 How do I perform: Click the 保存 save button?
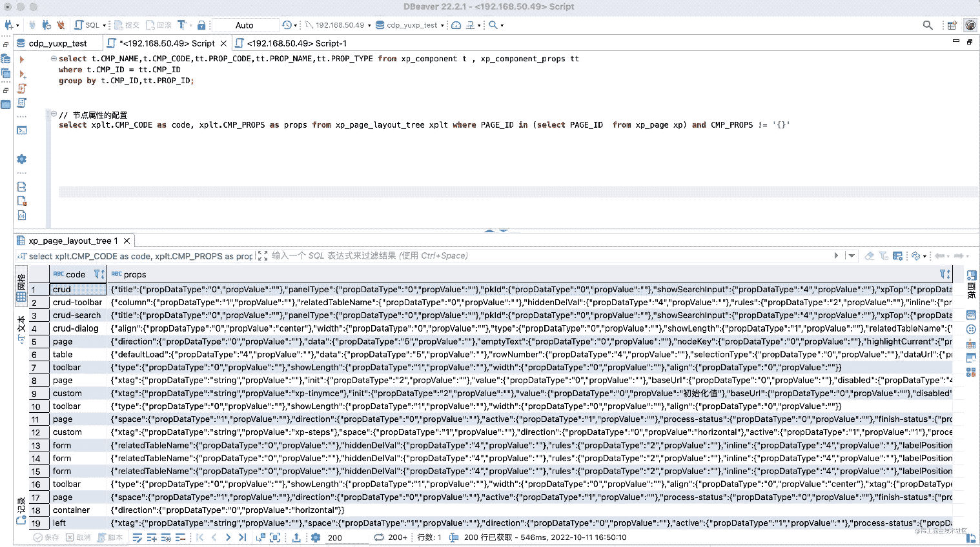pos(46,537)
